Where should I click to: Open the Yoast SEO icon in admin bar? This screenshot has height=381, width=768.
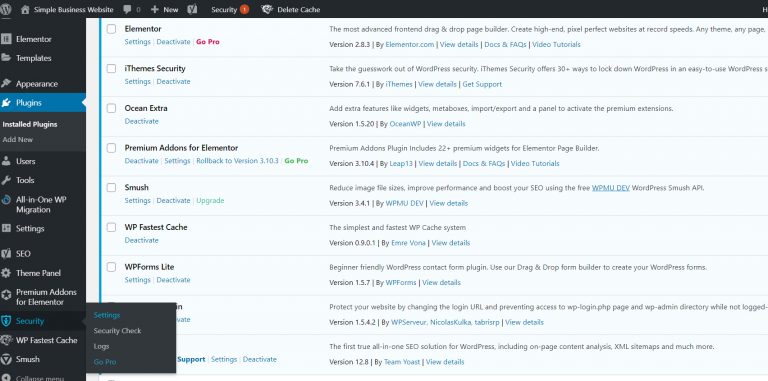pos(192,9)
